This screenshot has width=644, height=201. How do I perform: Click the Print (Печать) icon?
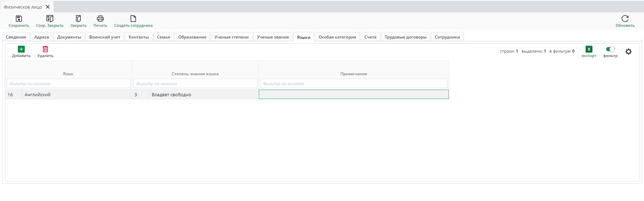[x=100, y=19]
